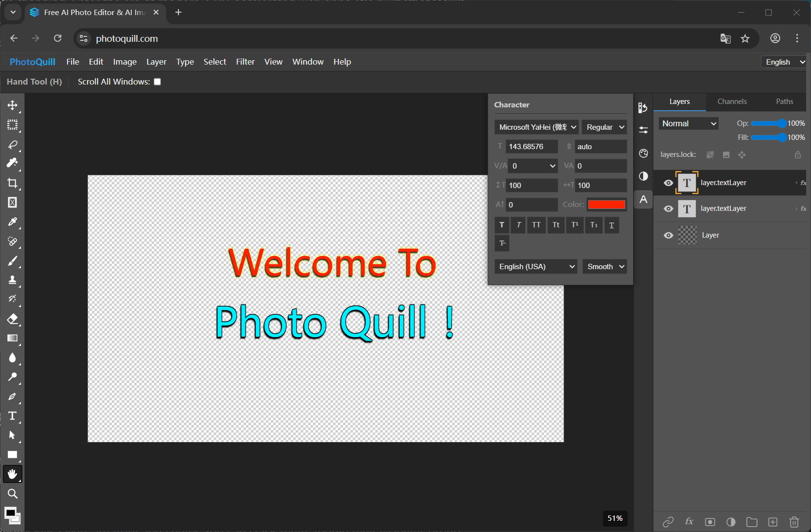Open the Microsoft YaHei font dropdown
The width and height of the screenshot is (811, 532).
pyautogui.click(x=536, y=127)
